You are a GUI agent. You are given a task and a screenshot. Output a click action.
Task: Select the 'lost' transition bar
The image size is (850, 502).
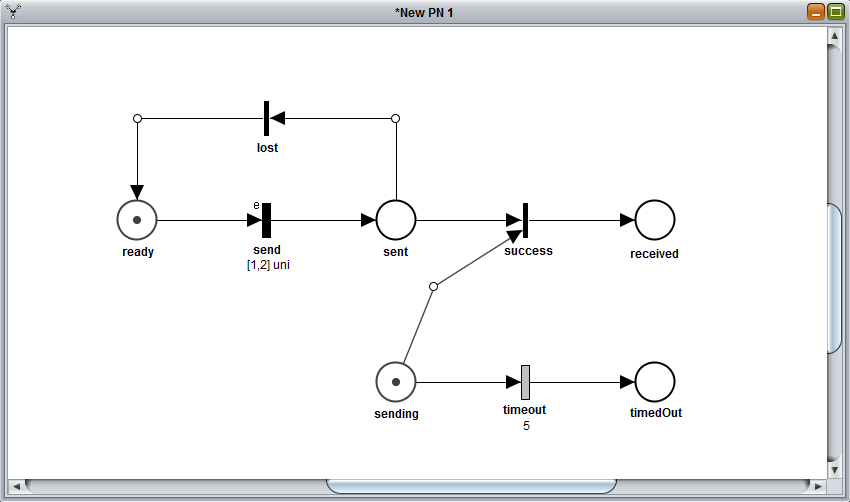[266, 118]
